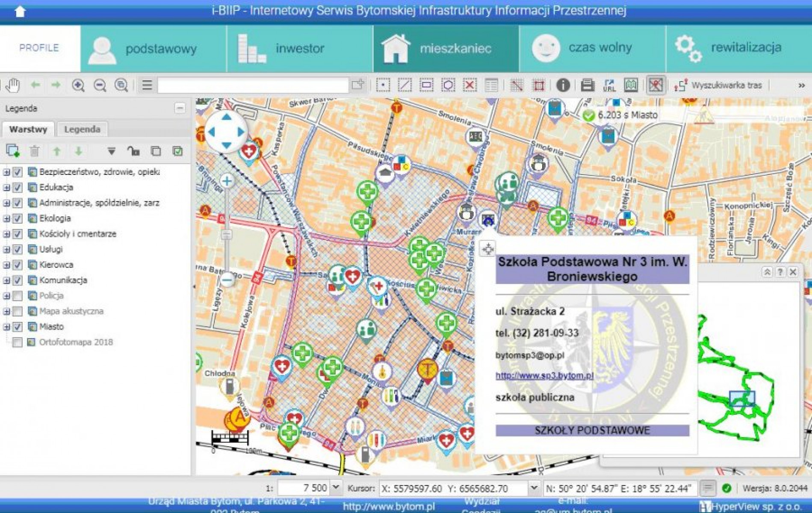The height and width of the screenshot is (513, 812).
Task: Click add layer icon in Warstwy toolbar
Action: click(13, 151)
